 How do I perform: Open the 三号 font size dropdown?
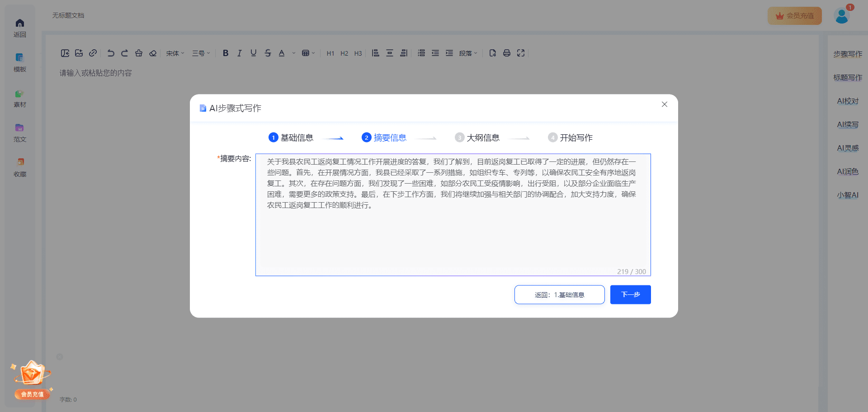[x=201, y=53]
